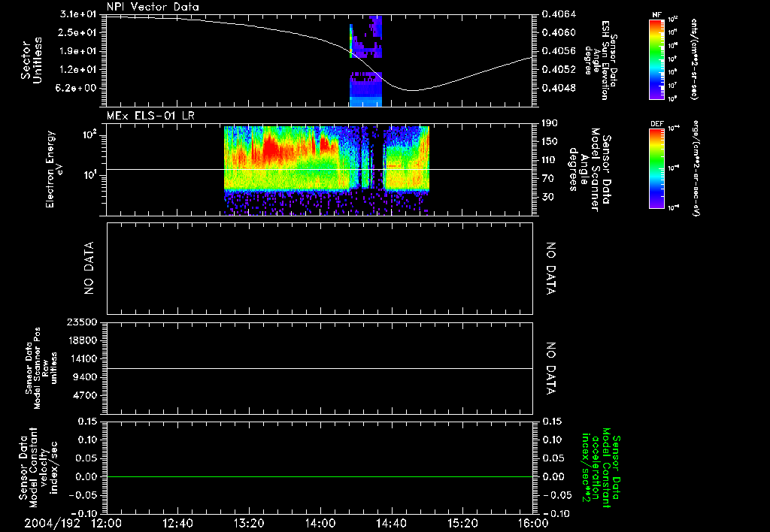The height and width of the screenshot is (532, 770).
Task: Click the 23500 scanner position tick
Action: pyautogui.click(x=83, y=322)
